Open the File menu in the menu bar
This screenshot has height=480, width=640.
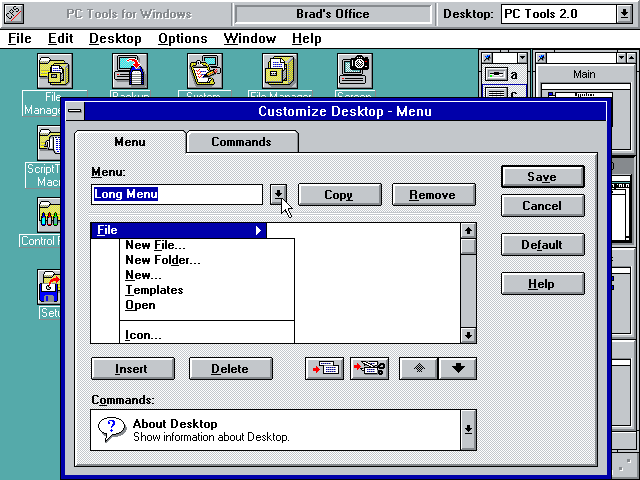tap(20, 38)
